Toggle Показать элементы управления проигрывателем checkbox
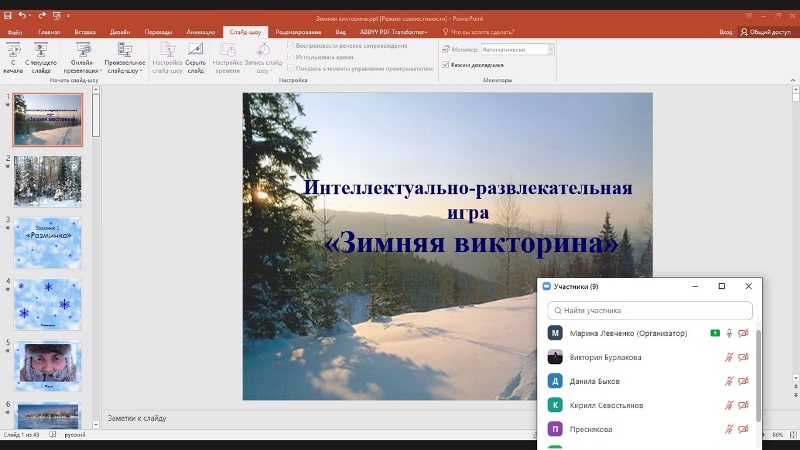The image size is (800, 450). [x=291, y=69]
